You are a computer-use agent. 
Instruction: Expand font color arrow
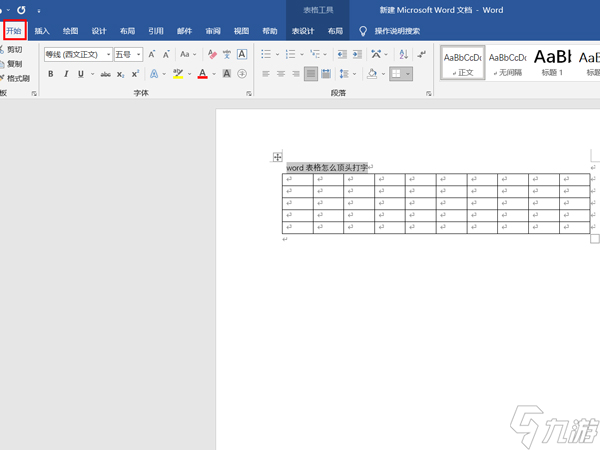point(214,74)
